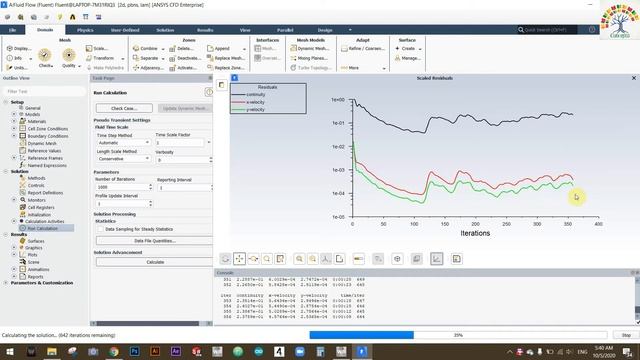The width and height of the screenshot is (640, 360).
Task: Expand Boundary Conditions tree node
Action: pos(14,136)
